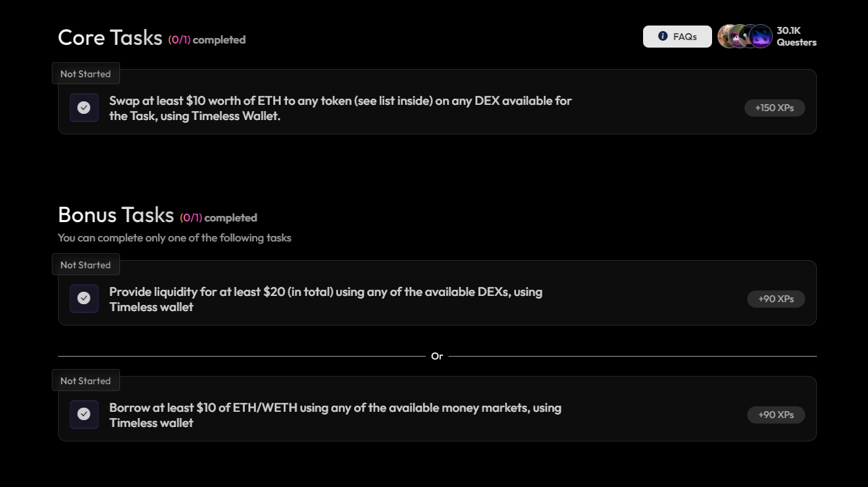Screen dimensions: 868x487
Task: Expand the borrow $10 of ETH/WETH task
Action: tap(335, 415)
